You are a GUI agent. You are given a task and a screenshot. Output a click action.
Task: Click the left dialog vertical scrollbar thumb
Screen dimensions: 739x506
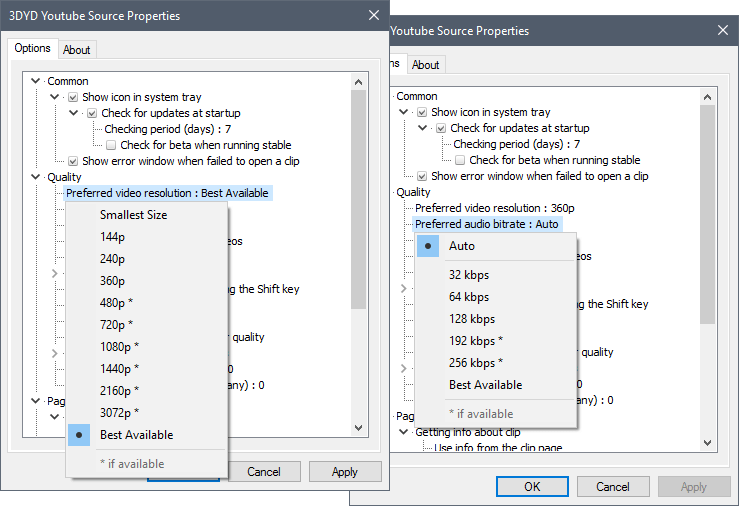tap(358, 200)
